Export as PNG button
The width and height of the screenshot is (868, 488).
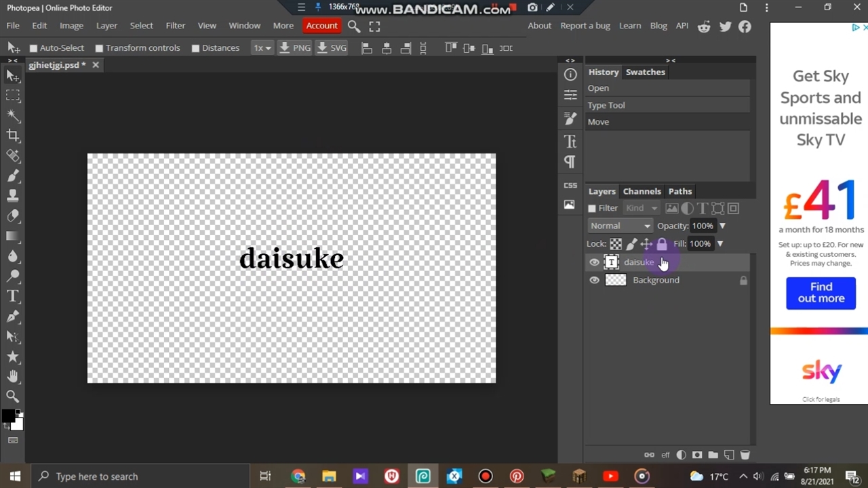(295, 48)
